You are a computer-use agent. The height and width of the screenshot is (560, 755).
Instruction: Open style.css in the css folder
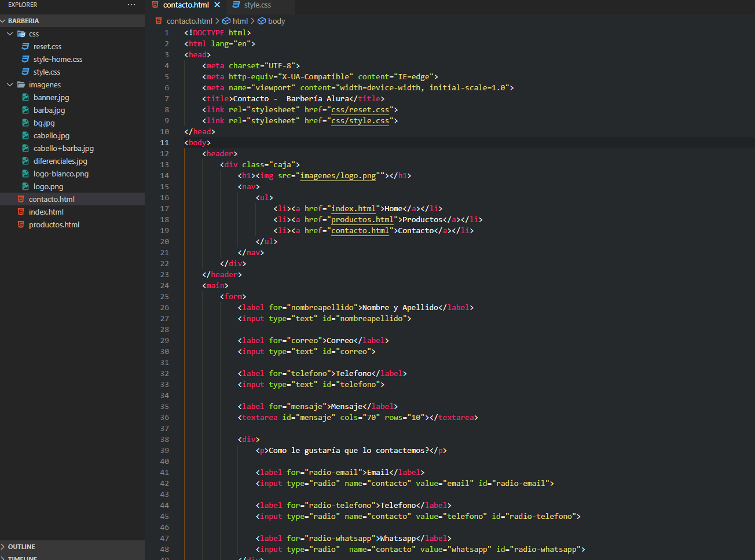click(47, 72)
